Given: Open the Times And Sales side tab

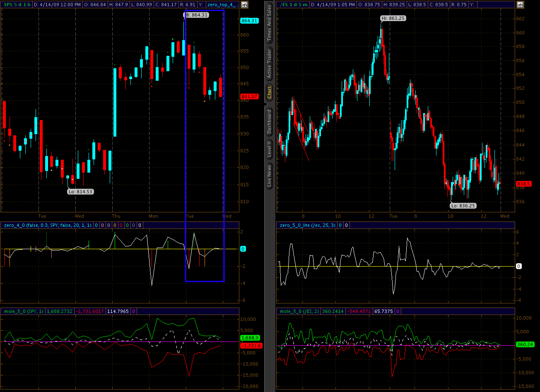Looking at the screenshot, I should (269, 23).
